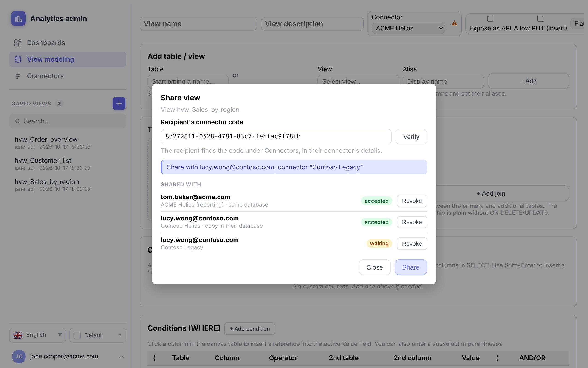Click the + Add condition button

(249, 329)
